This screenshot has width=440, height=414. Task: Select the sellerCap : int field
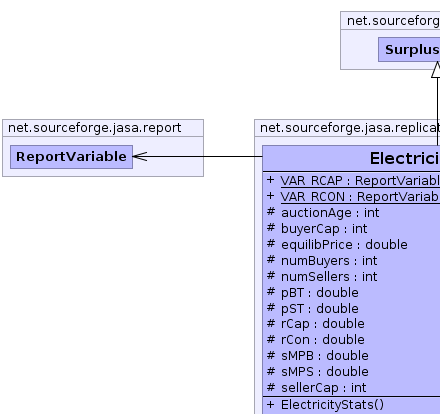(316, 388)
